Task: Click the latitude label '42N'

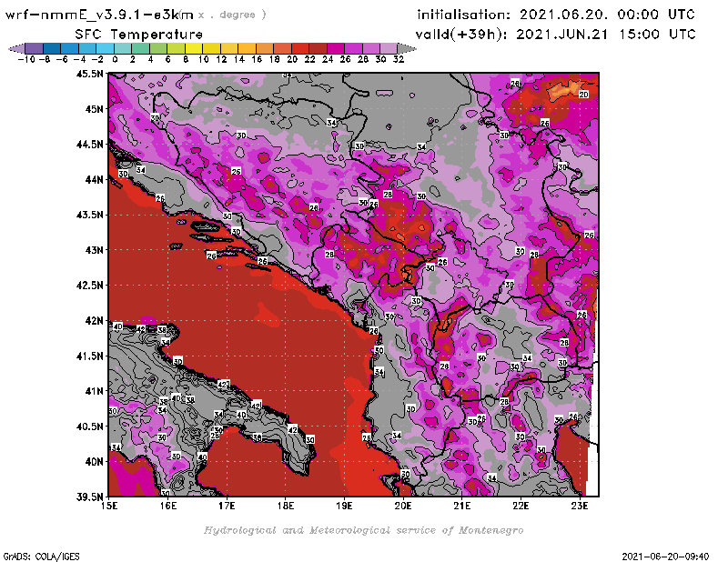Action: point(94,321)
